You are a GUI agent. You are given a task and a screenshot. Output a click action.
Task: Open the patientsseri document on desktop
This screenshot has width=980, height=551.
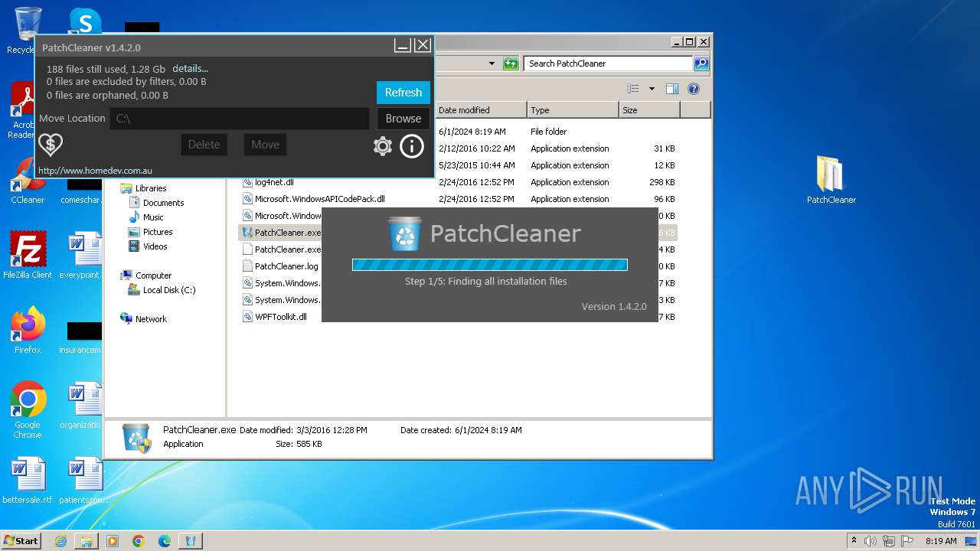(83, 481)
